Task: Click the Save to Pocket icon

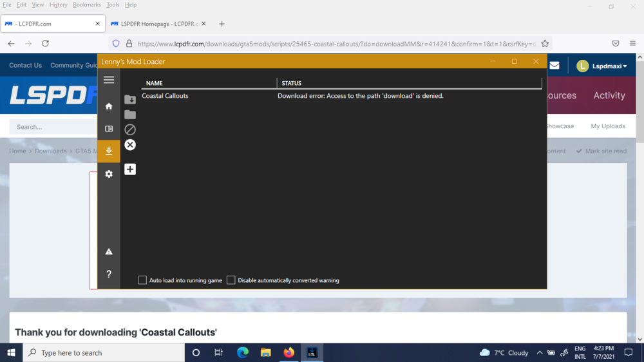Action: pos(616,44)
